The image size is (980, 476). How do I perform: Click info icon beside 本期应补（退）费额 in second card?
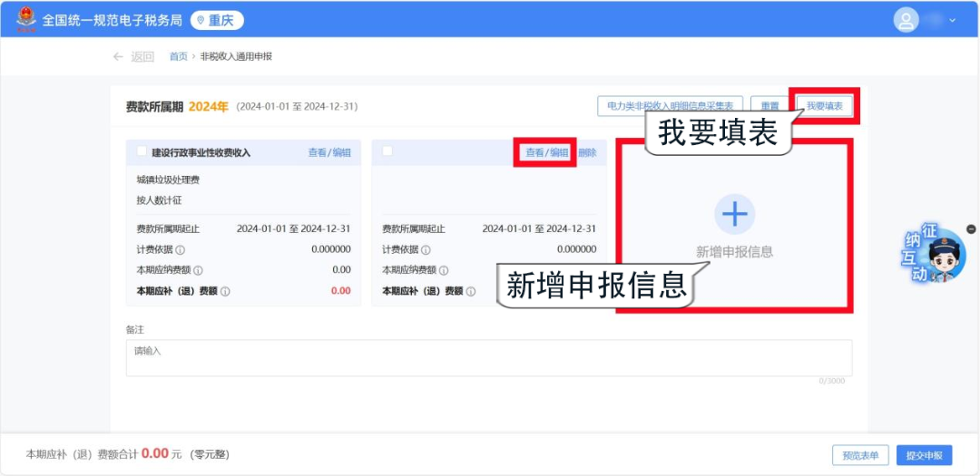[x=470, y=292]
